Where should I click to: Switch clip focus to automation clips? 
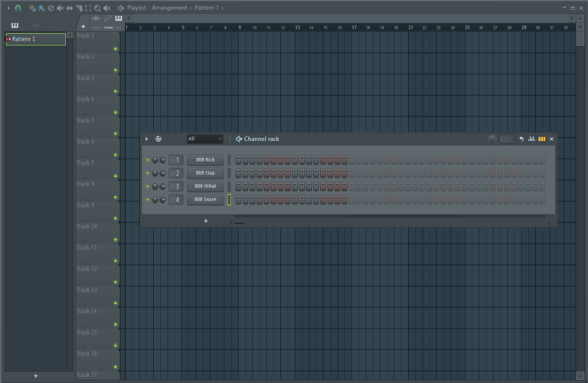pyautogui.click(x=108, y=18)
